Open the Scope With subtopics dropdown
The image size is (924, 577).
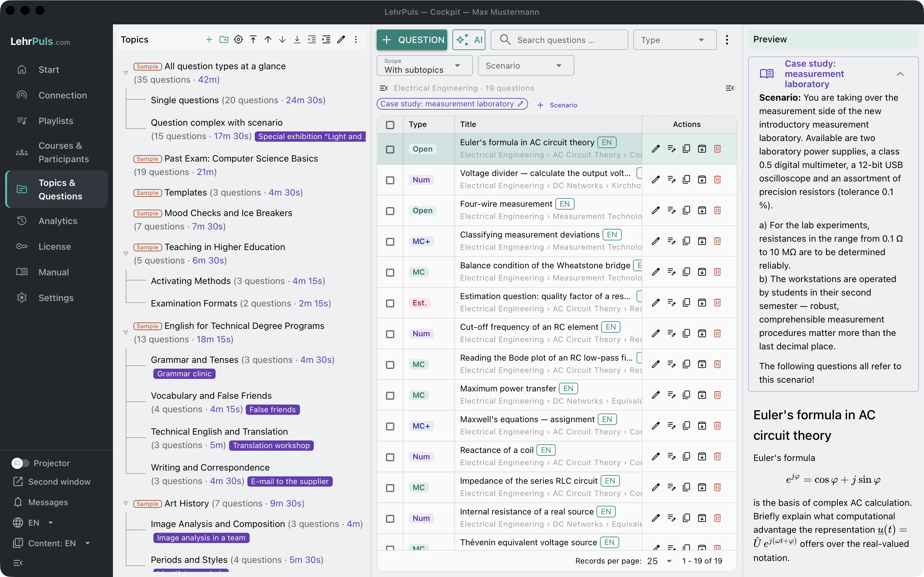tap(424, 66)
